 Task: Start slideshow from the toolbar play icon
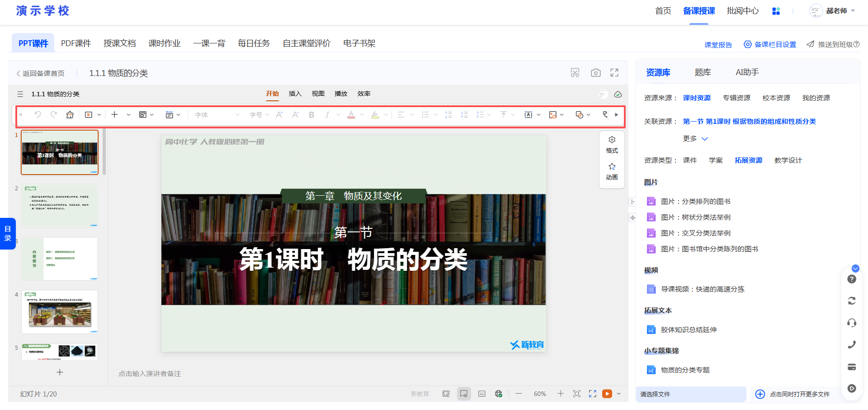pyautogui.click(x=89, y=115)
